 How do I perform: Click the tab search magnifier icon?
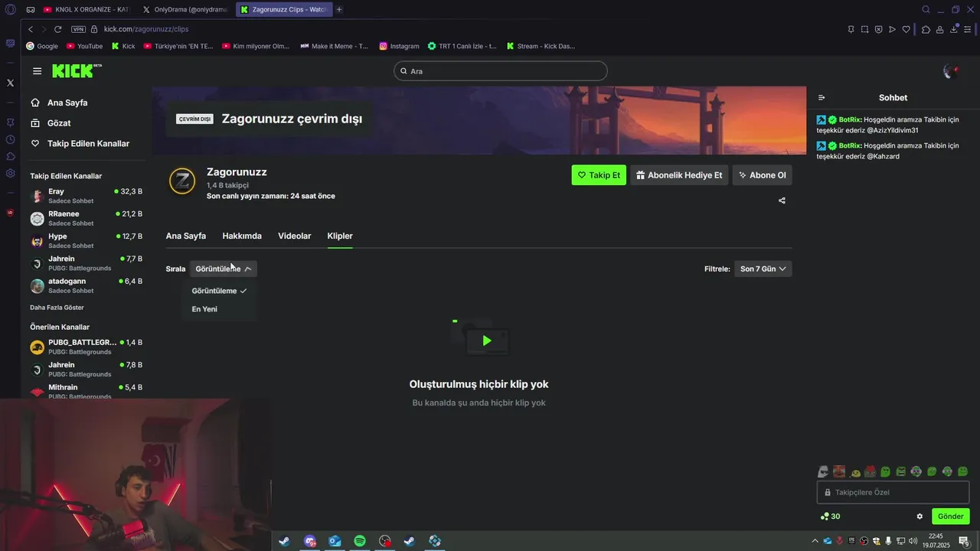tap(926, 10)
